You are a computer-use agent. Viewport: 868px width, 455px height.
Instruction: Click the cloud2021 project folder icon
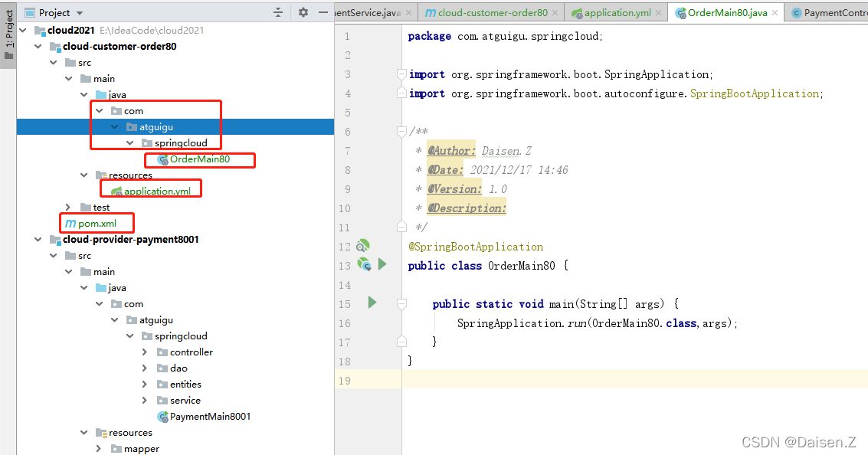40,31
